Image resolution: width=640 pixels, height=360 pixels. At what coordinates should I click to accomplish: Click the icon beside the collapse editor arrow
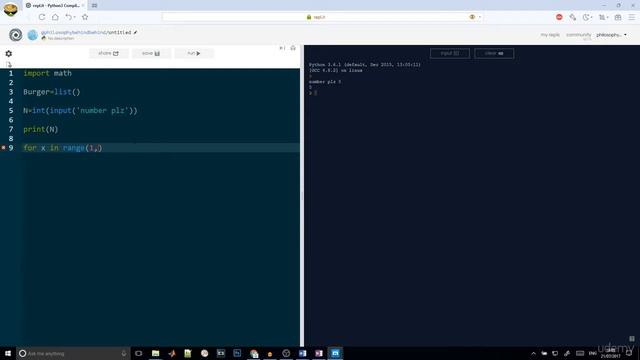(293, 48)
